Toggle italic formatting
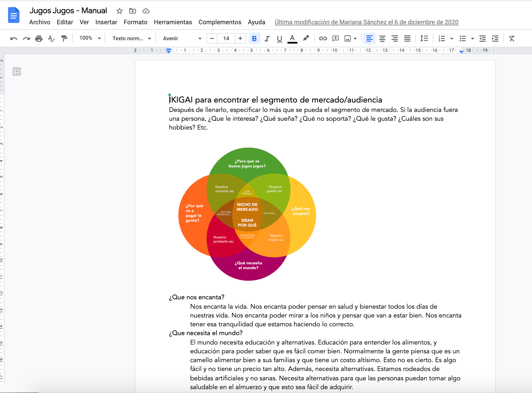The width and height of the screenshot is (532, 393). [x=267, y=39]
